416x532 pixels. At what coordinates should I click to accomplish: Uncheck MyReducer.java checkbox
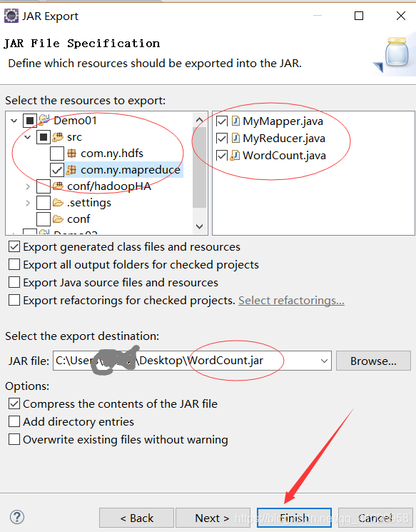[222, 138]
